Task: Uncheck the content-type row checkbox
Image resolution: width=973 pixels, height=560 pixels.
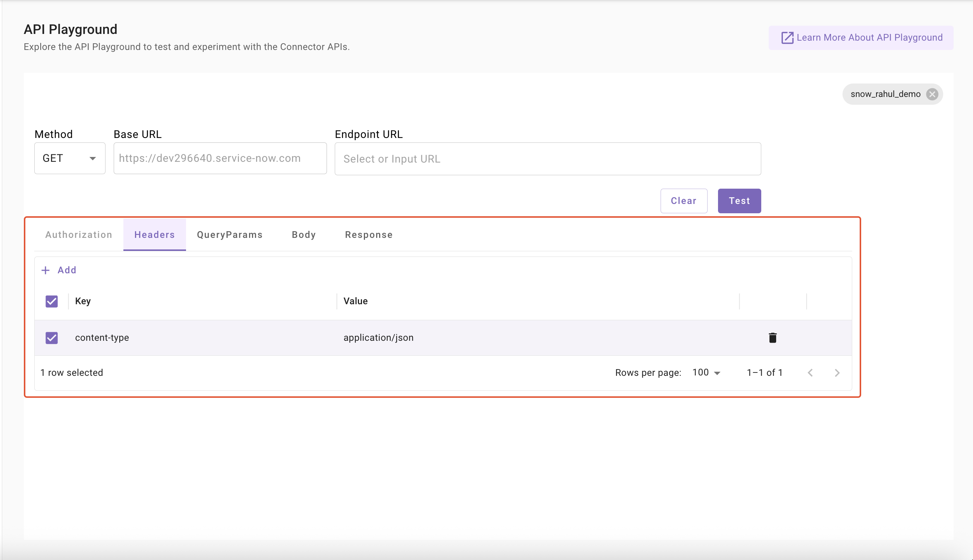Action: pyautogui.click(x=51, y=338)
